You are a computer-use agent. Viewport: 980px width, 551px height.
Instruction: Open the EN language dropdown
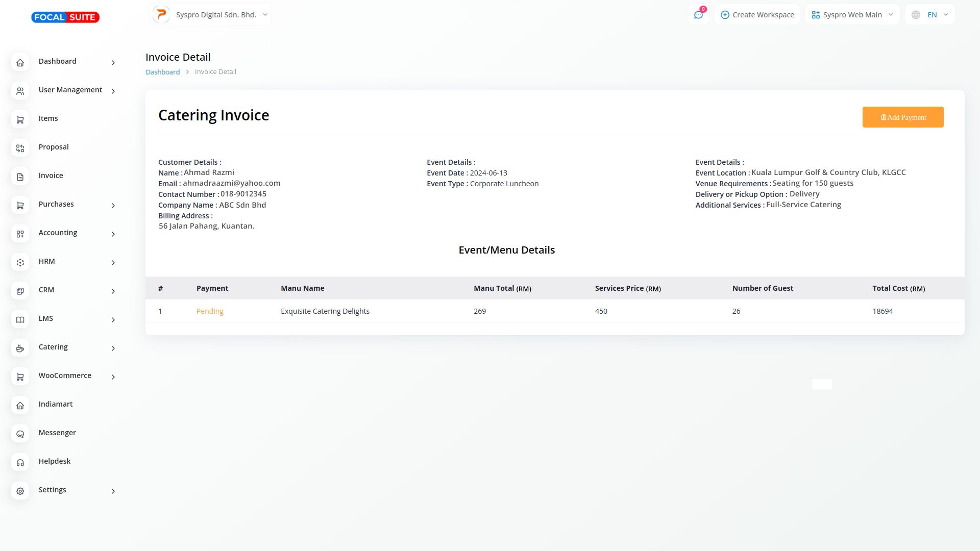click(x=930, y=15)
